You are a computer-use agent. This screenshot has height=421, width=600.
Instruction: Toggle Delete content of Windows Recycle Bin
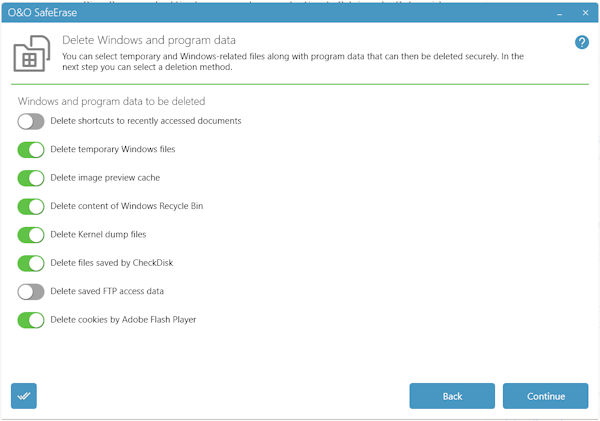tap(31, 206)
